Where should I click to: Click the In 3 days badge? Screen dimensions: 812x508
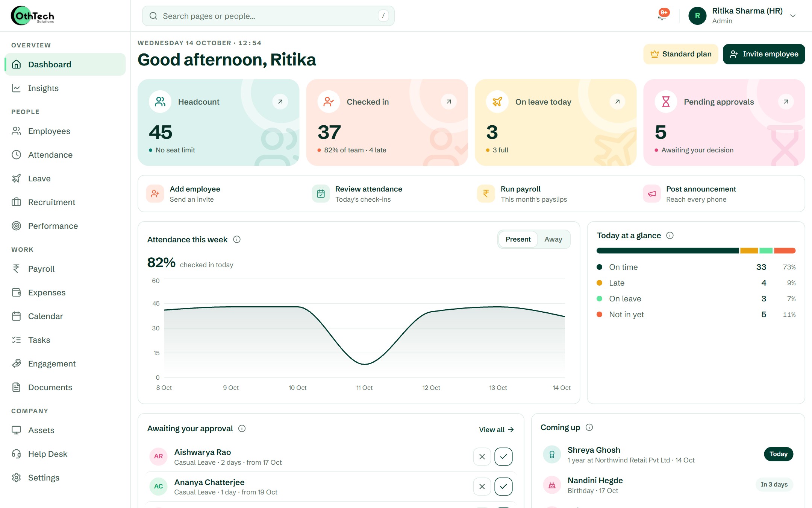pos(774,485)
